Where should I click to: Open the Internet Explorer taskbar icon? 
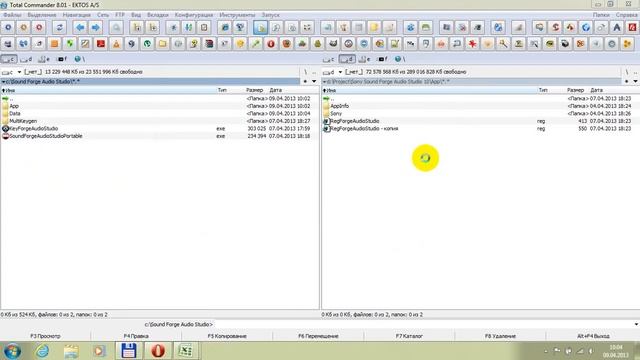pos(42,351)
